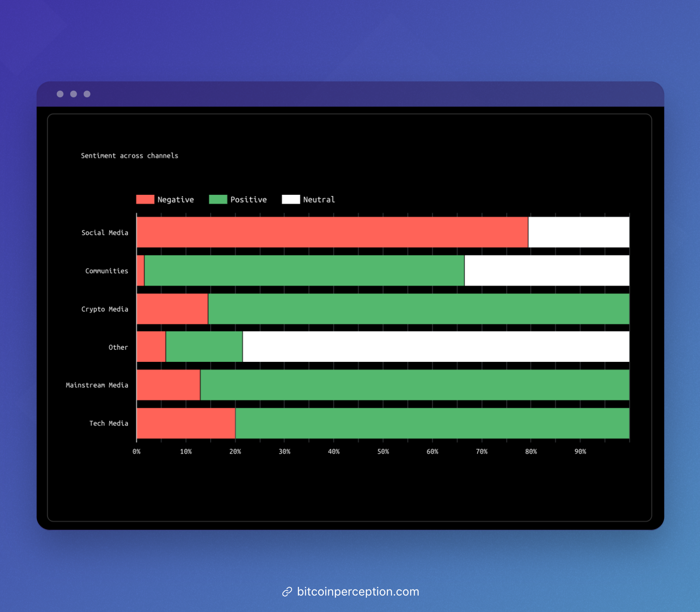Toggle the Negative series via legend label
This screenshot has height=612, width=700.
[x=175, y=200]
